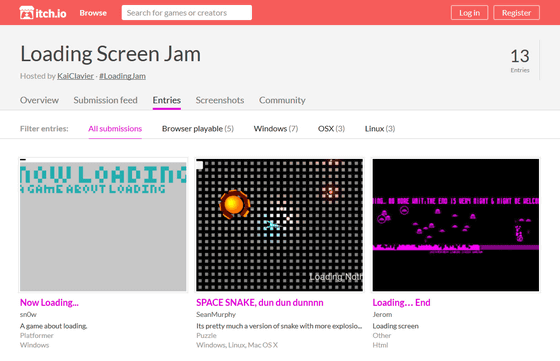Click the Loading Screen Jam heading
The height and width of the screenshot is (361, 560).
point(110,54)
